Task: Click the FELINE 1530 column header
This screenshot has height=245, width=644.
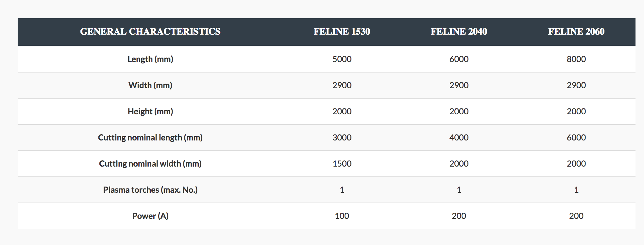Action: tap(342, 31)
